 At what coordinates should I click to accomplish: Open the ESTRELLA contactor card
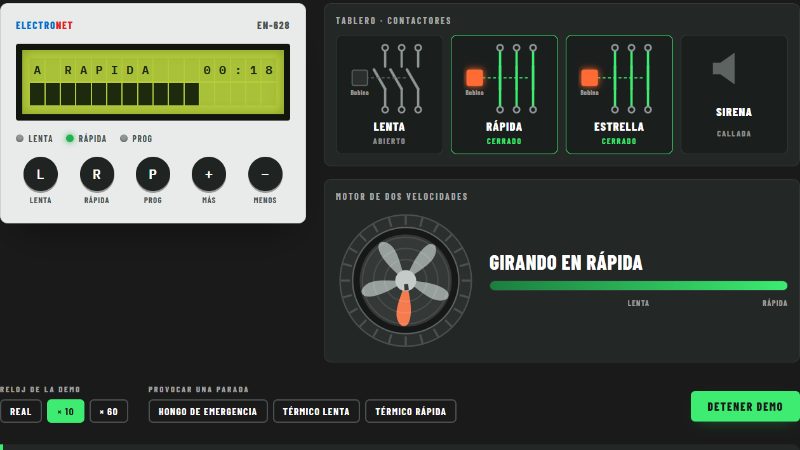click(x=619, y=94)
